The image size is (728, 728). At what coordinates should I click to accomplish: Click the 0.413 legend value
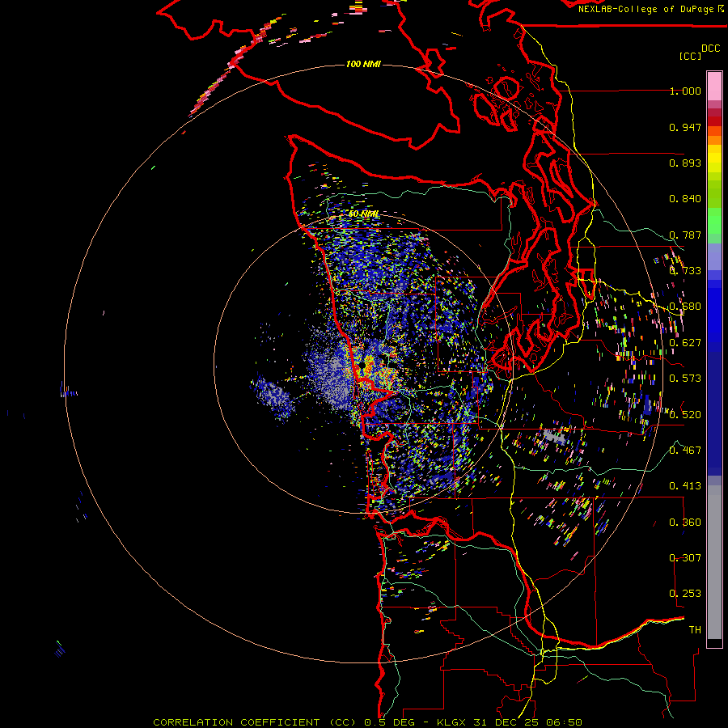pos(685,486)
